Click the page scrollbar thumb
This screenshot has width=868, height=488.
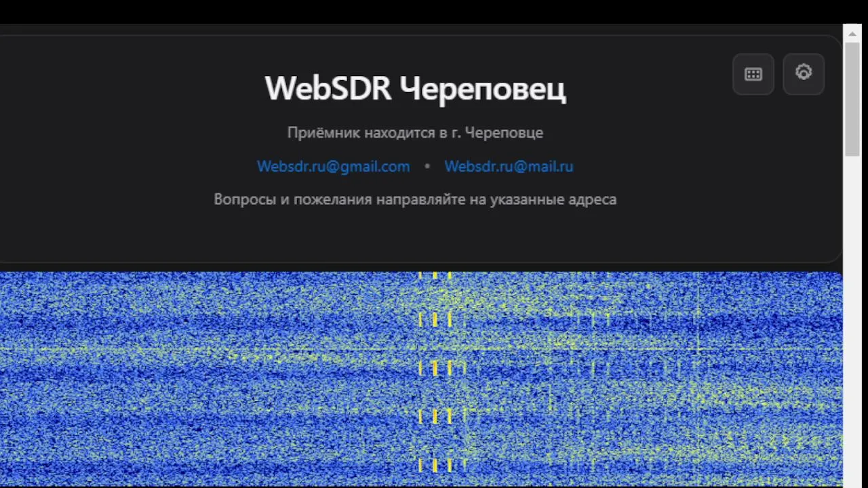(x=852, y=99)
